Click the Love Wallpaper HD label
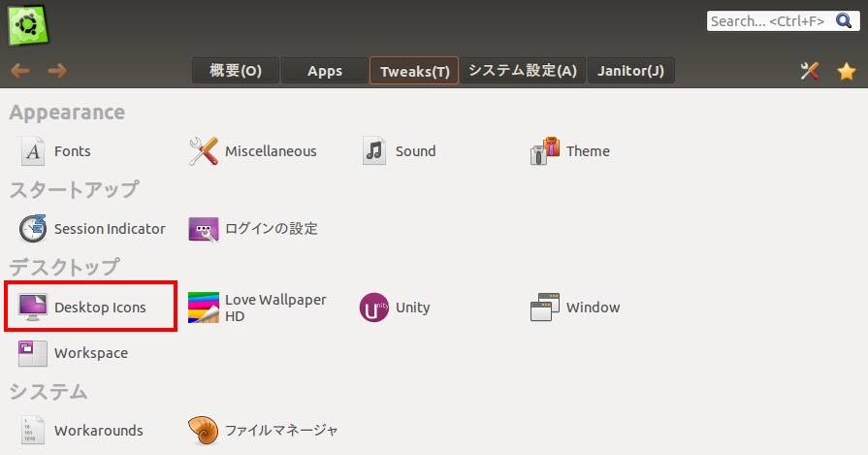The height and width of the screenshot is (455, 868). [275, 308]
